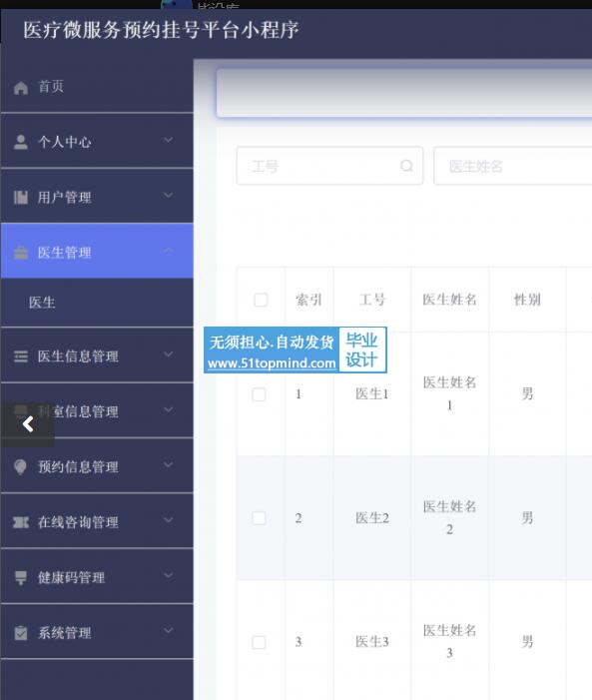Viewport: 592px width, 700px height.
Task: Click the briefcase icon for 医生管理
Action: (x=21, y=253)
